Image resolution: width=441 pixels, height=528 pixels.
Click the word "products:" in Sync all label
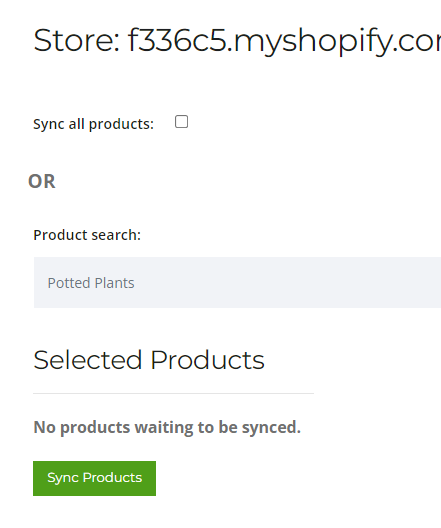tap(121, 125)
